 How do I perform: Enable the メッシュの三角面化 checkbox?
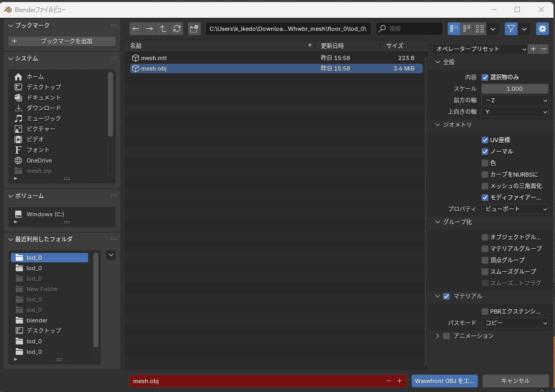485,186
